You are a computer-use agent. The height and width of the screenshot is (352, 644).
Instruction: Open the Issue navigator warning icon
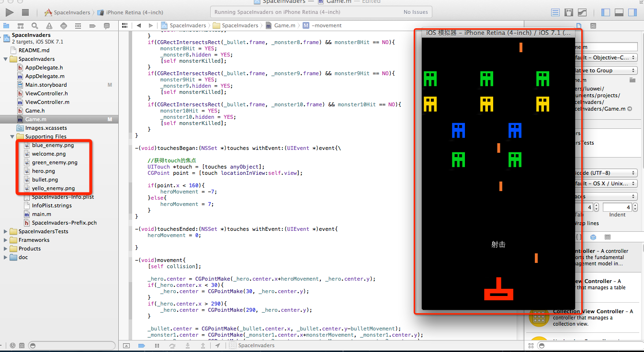click(x=49, y=25)
